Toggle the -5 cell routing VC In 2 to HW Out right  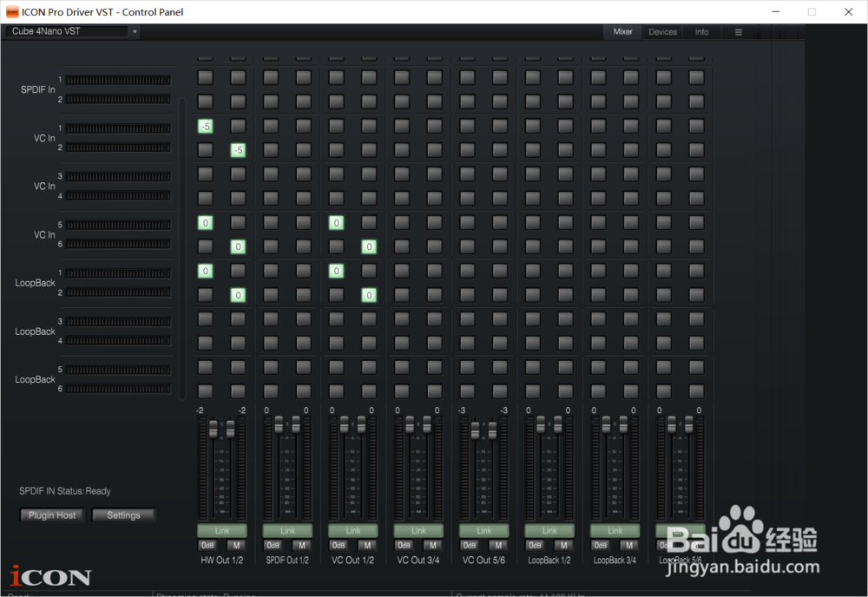pyautogui.click(x=238, y=150)
